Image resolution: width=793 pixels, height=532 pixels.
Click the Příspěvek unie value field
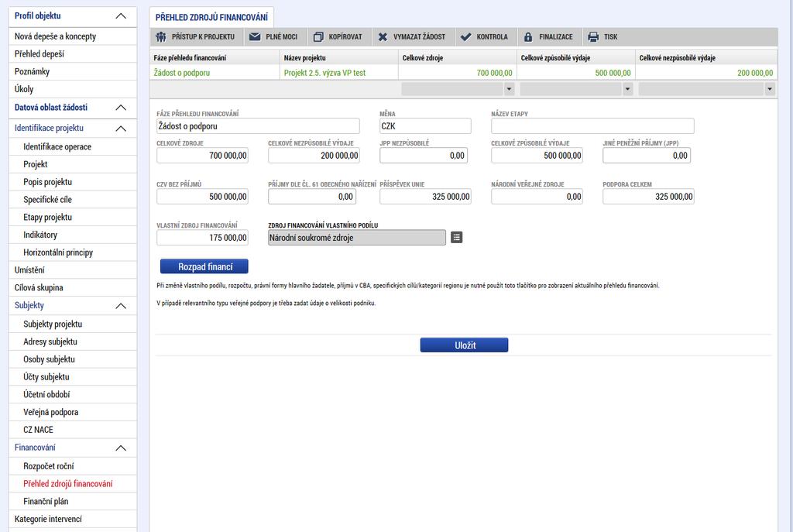tap(425, 197)
